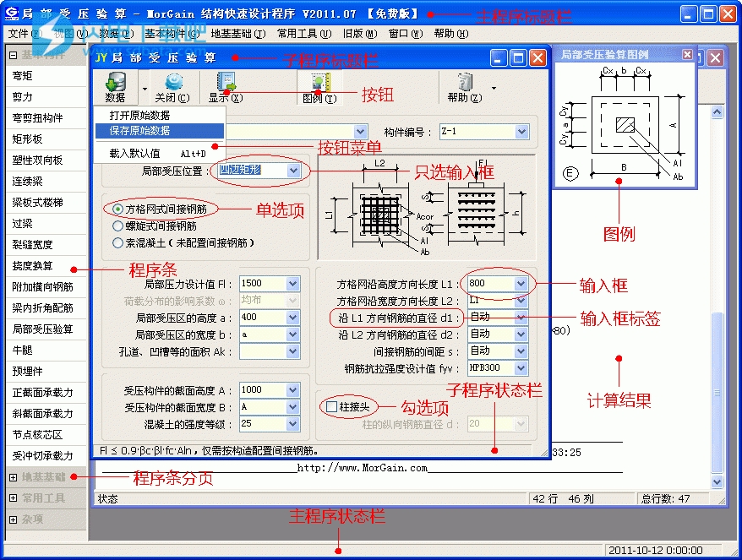
Task: Select 受冲切承载力 in the program bar
Action: click(x=46, y=456)
